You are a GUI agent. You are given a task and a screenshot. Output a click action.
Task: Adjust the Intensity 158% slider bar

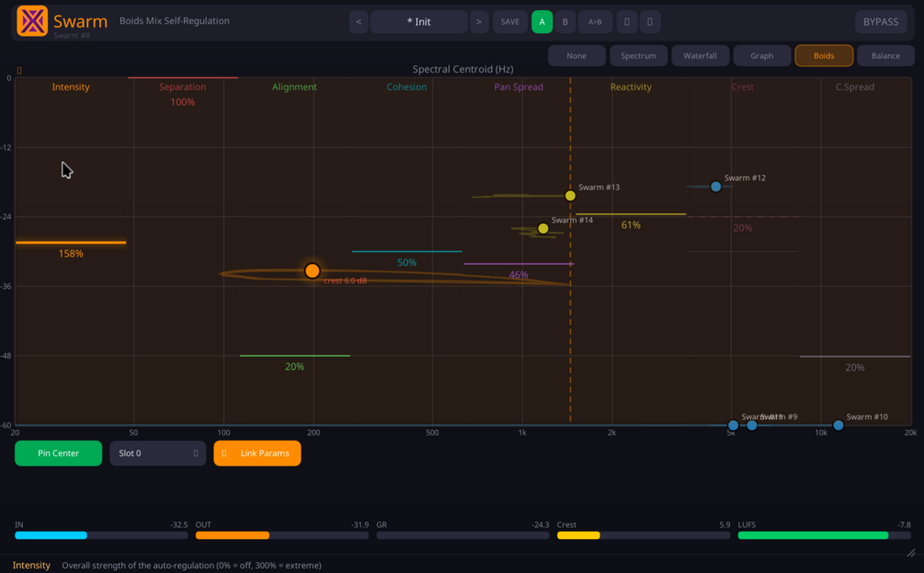(x=71, y=242)
